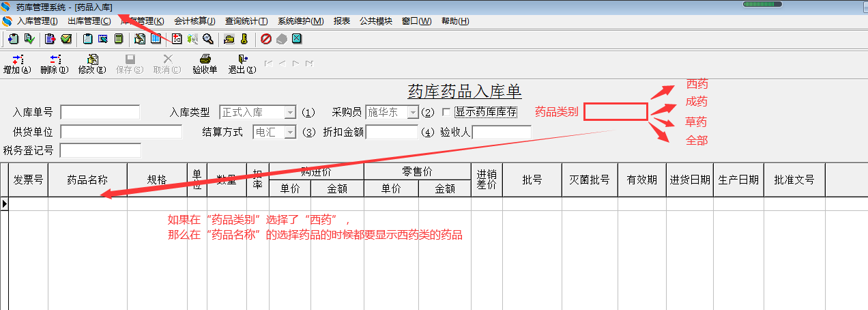This screenshot has height=310, width=868.
Task: Select the first row's black arrow indicator
Action: [4, 203]
